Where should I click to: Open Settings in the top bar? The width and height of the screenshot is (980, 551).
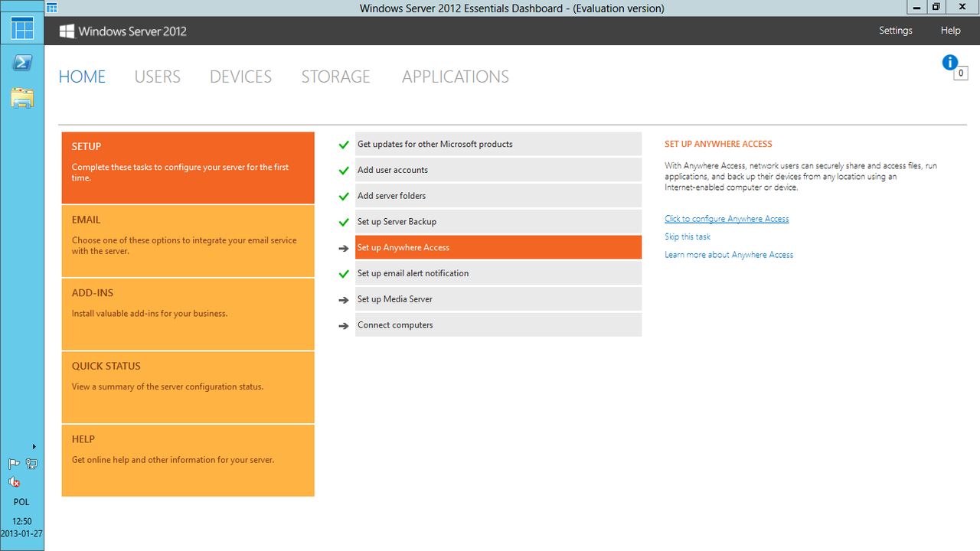point(896,31)
